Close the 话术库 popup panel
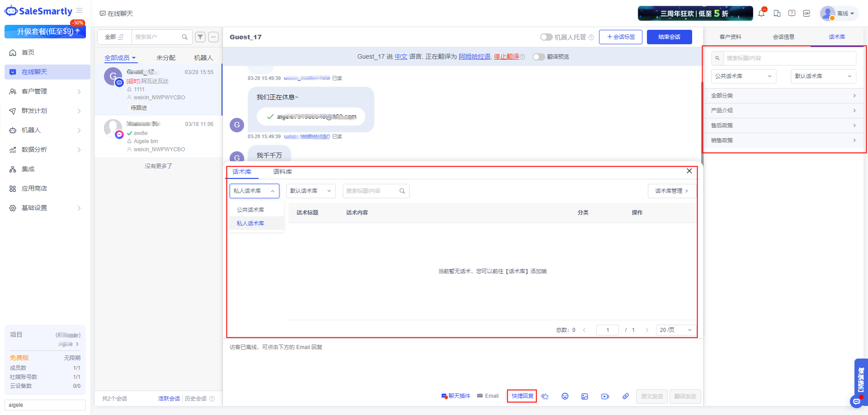 pyautogui.click(x=689, y=171)
